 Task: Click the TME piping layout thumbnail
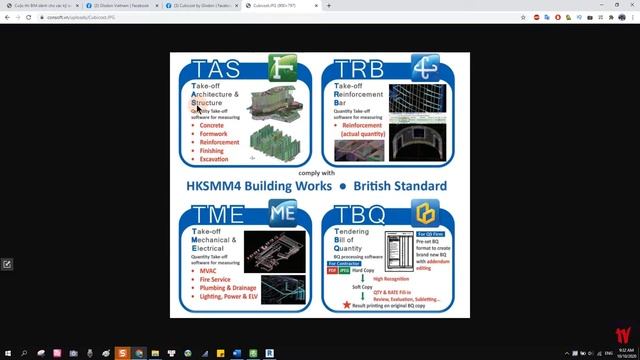(274, 252)
